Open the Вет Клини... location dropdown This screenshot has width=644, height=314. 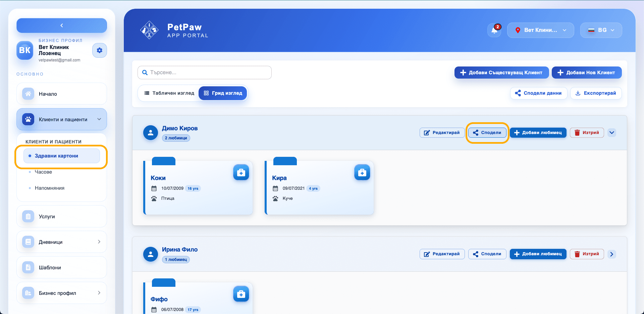(541, 30)
